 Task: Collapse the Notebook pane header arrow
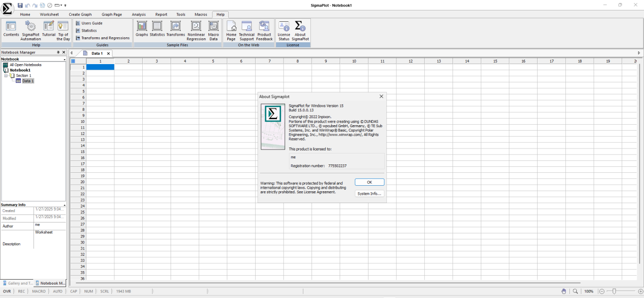point(64,60)
